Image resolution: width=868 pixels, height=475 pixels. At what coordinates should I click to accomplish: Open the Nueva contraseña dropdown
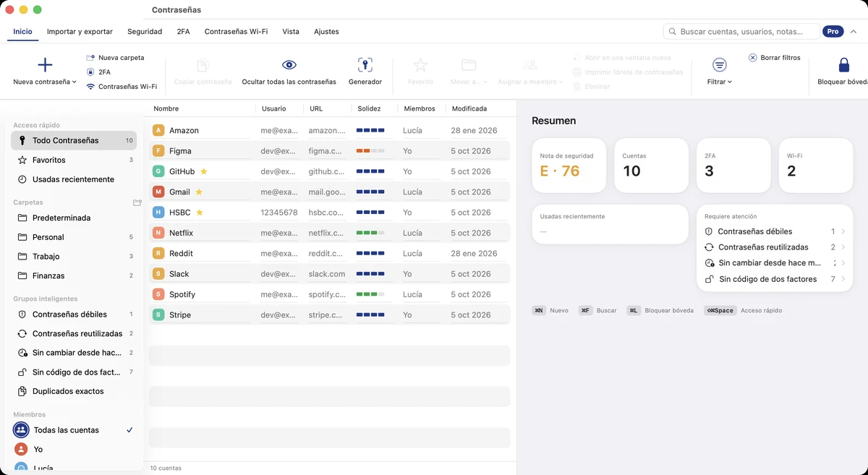pos(45,72)
